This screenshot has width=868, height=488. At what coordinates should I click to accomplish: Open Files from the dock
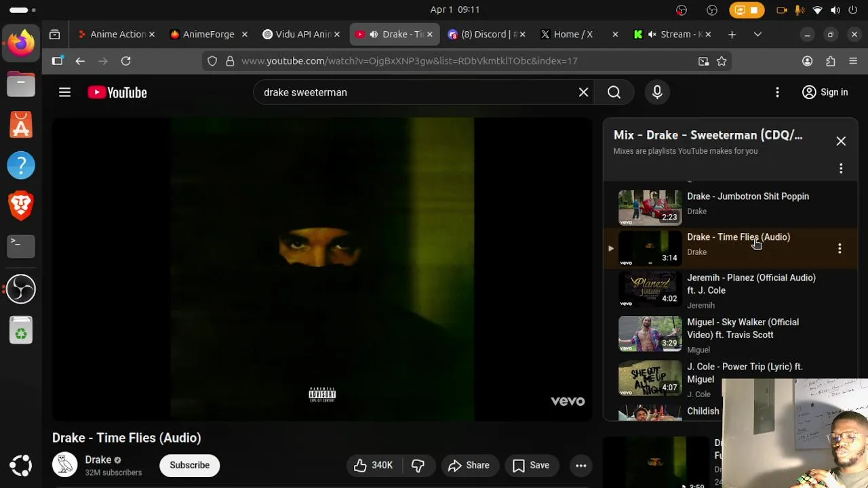(21, 84)
